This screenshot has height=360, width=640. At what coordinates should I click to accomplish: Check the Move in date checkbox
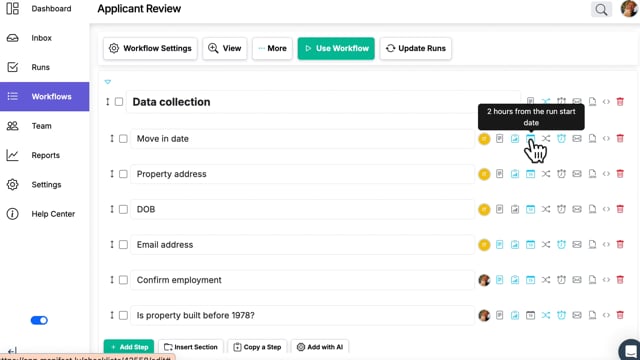123,139
